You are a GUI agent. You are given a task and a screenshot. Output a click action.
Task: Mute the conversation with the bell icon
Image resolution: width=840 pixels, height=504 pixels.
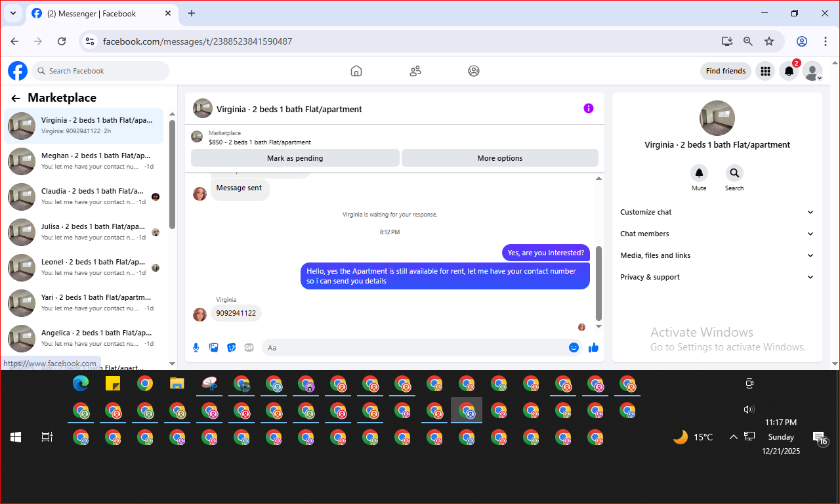pos(699,173)
